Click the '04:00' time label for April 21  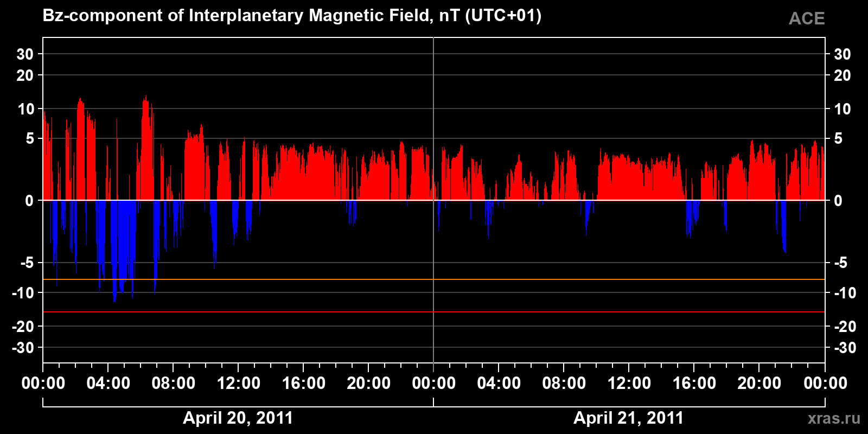(499, 384)
